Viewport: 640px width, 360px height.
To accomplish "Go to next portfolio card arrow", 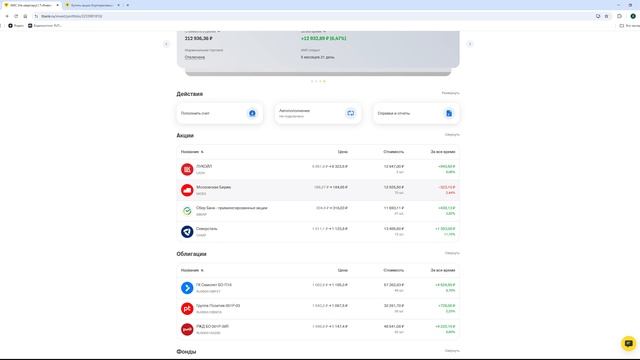I will point(470,44).
